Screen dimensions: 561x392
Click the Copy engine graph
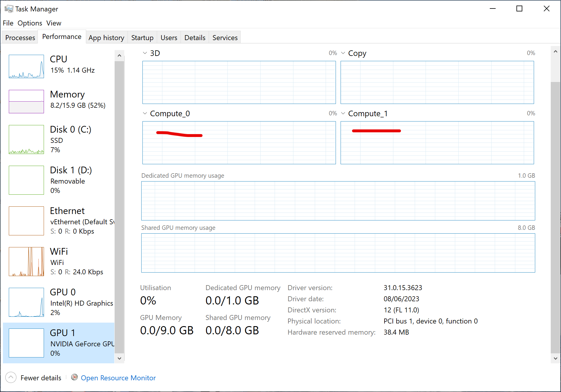pyautogui.click(x=437, y=82)
